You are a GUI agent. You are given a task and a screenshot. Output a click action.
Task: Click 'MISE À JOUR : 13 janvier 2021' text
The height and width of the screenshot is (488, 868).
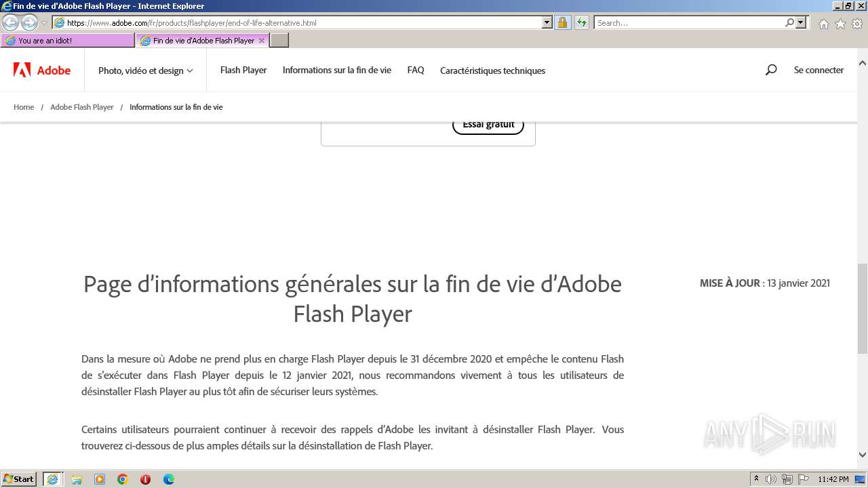click(x=765, y=283)
